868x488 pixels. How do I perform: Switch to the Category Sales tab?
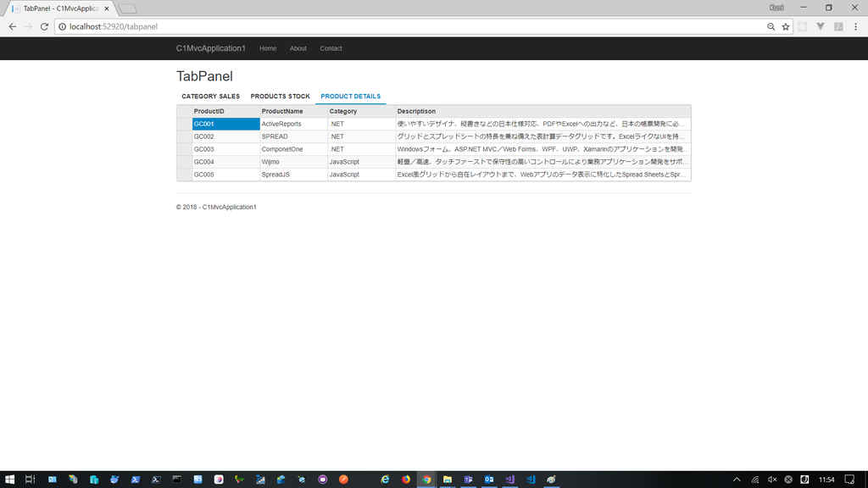point(211,97)
